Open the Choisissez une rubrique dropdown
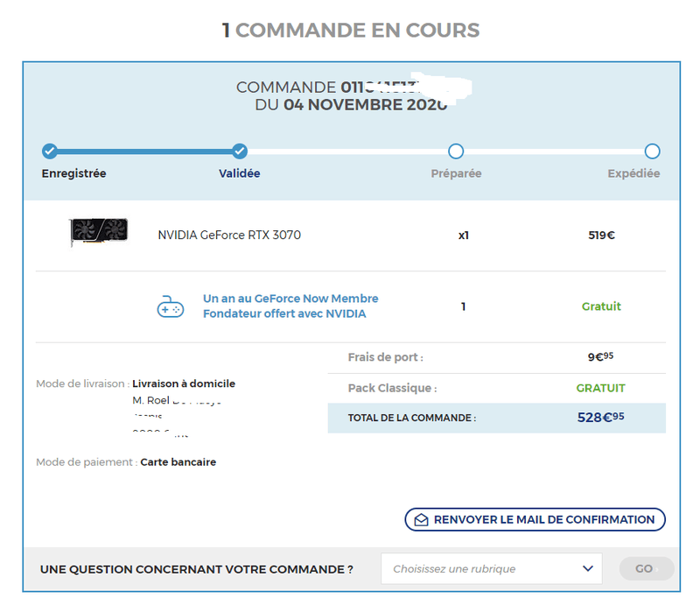Image resolution: width=700 pixels, height=605 pixels. [x=492, y=568]
